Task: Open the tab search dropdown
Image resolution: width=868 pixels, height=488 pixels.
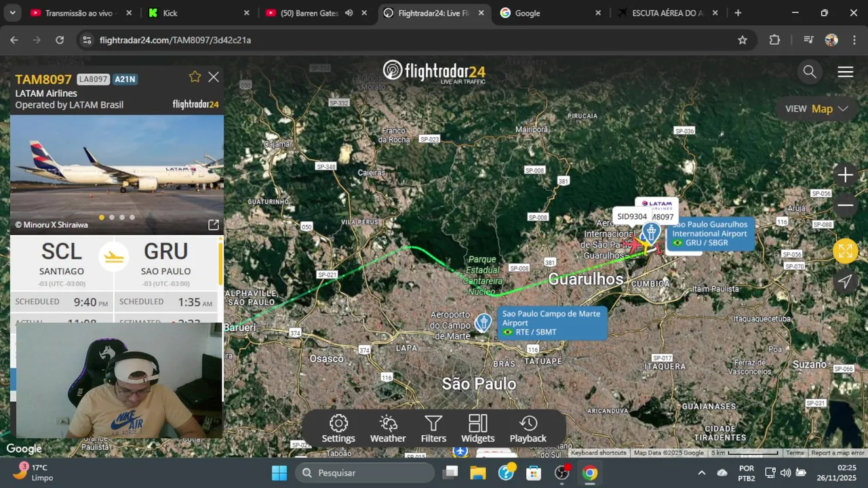Action: (12, 13)
